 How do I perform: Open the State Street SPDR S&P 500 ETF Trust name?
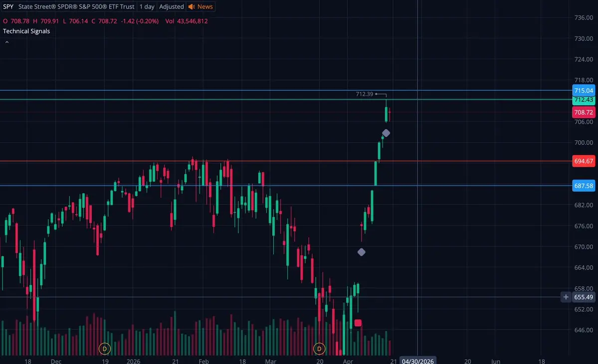point(76,6)
